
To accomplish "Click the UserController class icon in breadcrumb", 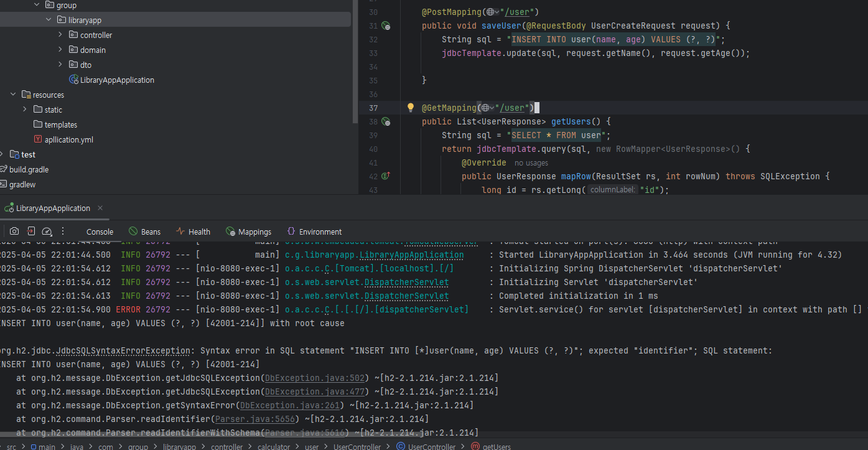I will (x=401, y=446).
